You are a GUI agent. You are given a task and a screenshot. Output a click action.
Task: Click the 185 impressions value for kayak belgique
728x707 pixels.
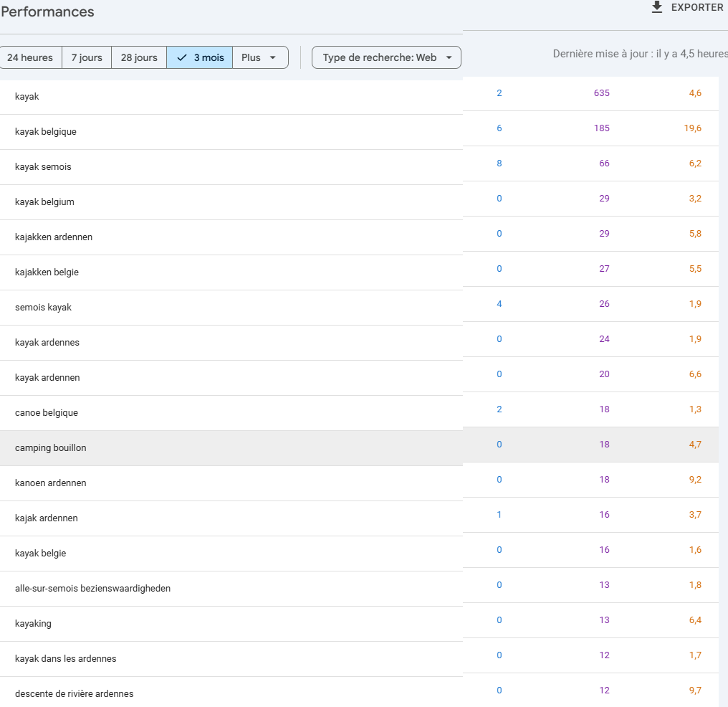602,128
